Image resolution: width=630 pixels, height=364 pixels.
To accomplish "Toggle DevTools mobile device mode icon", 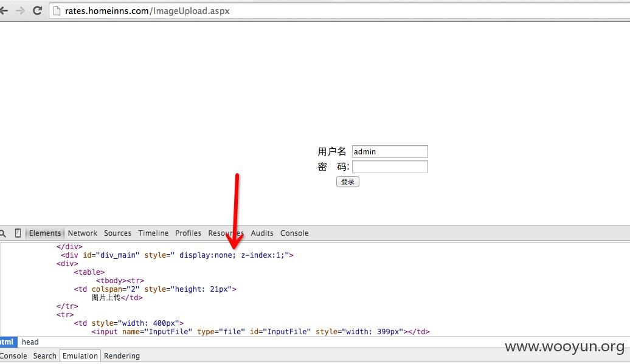I will (x=18, y=233).
